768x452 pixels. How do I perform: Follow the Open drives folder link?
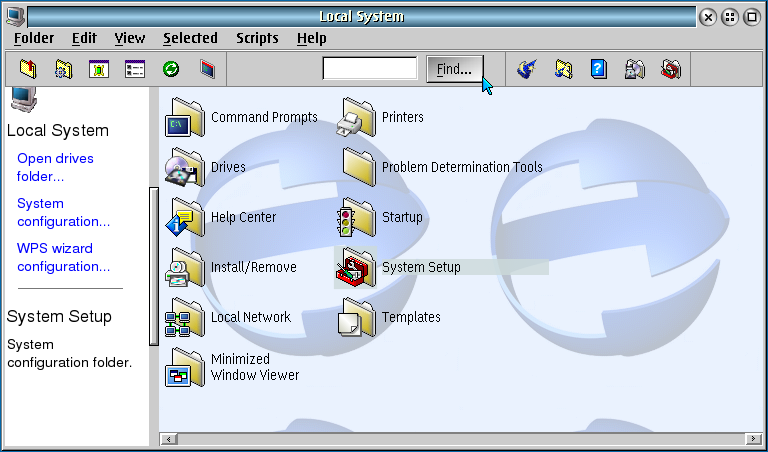[55, 167]
